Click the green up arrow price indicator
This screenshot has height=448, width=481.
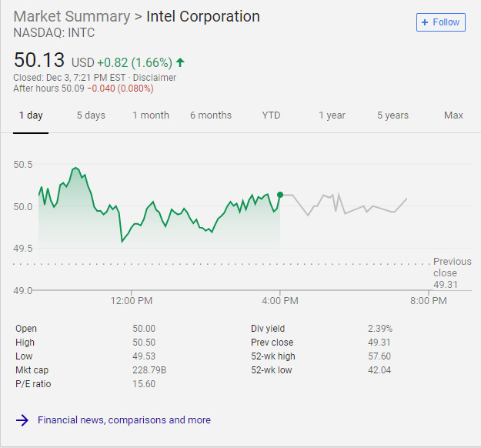pos(180,62)
